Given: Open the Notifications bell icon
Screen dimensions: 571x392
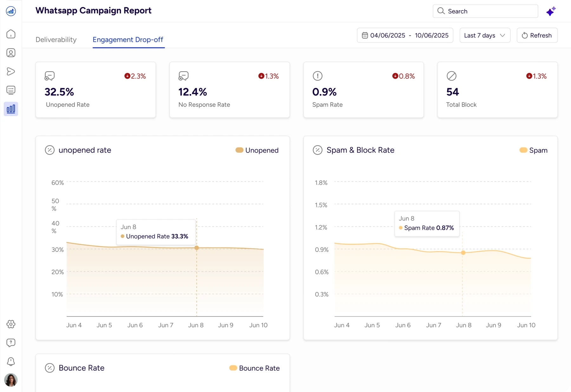Looking at the screenshot, I should pos(11,361).
